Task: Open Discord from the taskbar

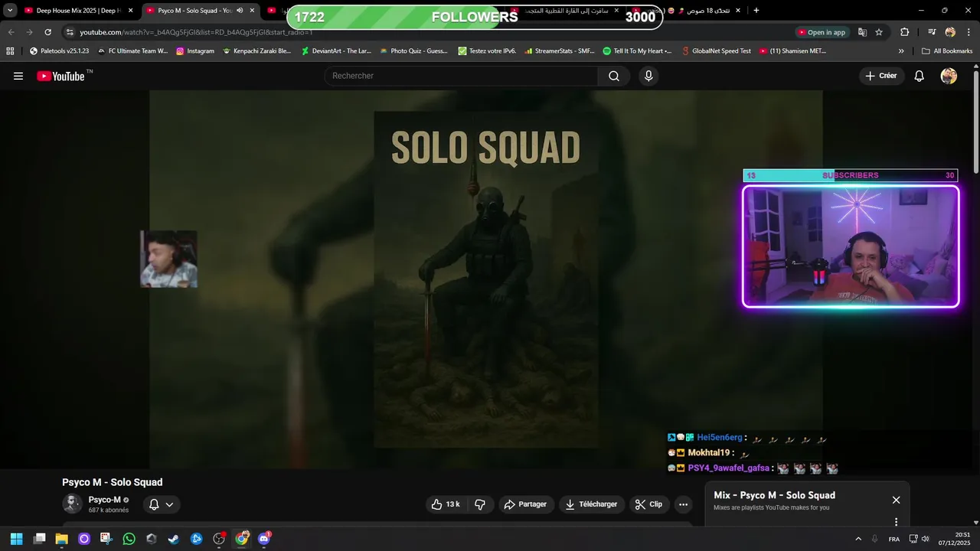Action: pos(264,539)
